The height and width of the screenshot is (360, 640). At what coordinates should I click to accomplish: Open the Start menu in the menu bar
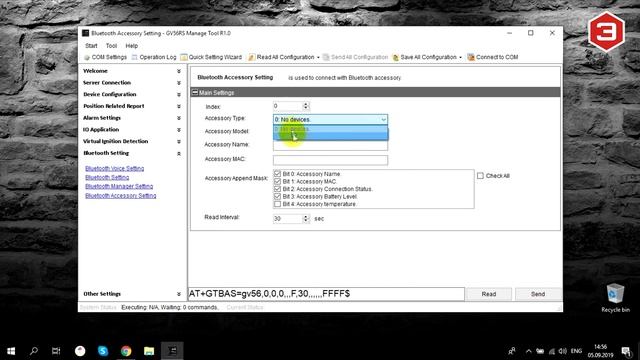[91, 46]
